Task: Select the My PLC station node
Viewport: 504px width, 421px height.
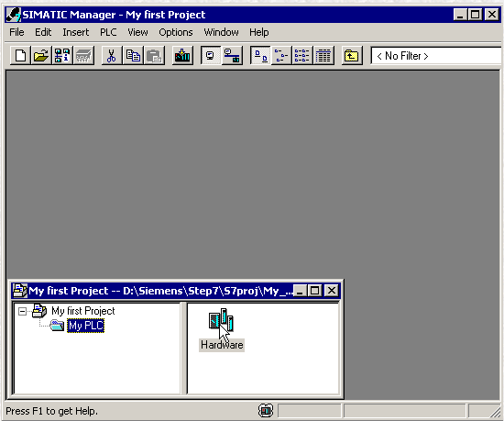Action: [86, 326]
